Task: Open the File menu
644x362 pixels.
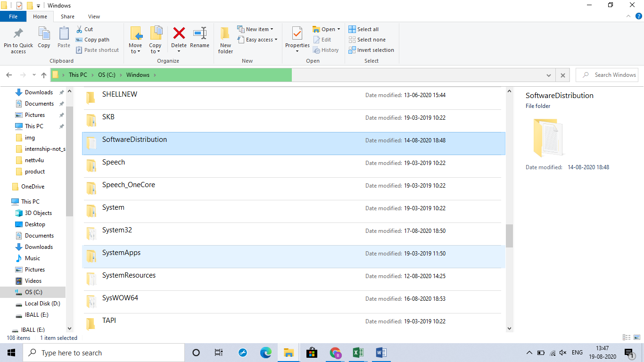Action: [13, 16]
